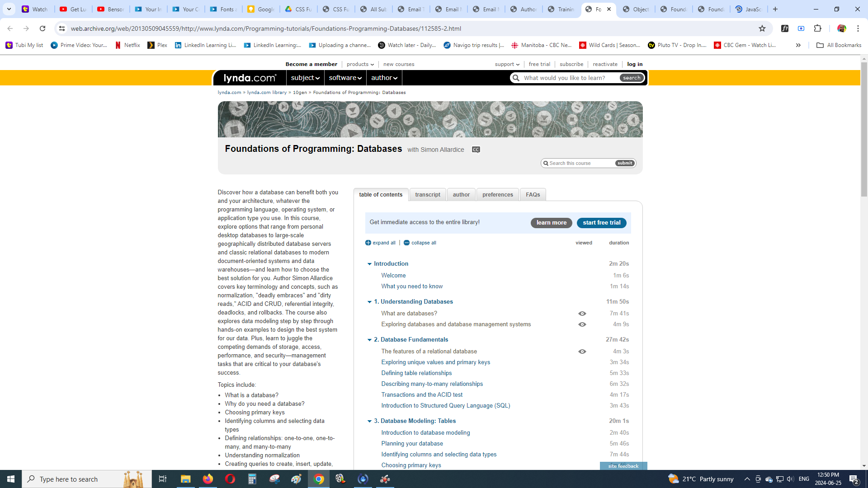Viewport: 868px width, 488px height.
Task: Click the expand all plus icon
Action: coord(368,243)
